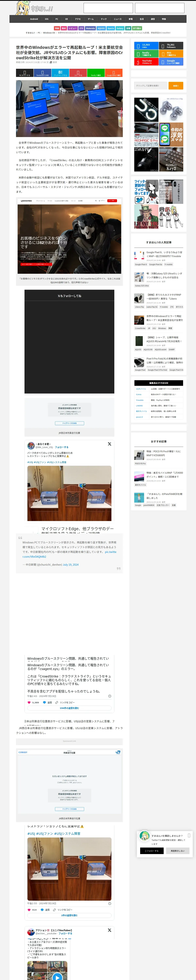Viewport: 196px width, 980px height.
Task: Click orange Google News share button
Action: click(x=114, y=73)
